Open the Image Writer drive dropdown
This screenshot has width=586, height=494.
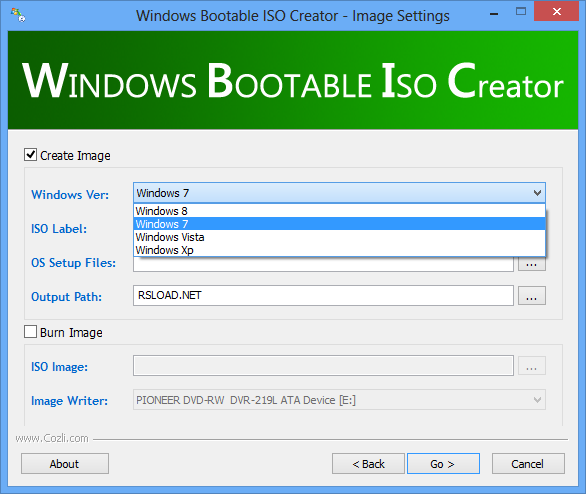click(537, 400)
